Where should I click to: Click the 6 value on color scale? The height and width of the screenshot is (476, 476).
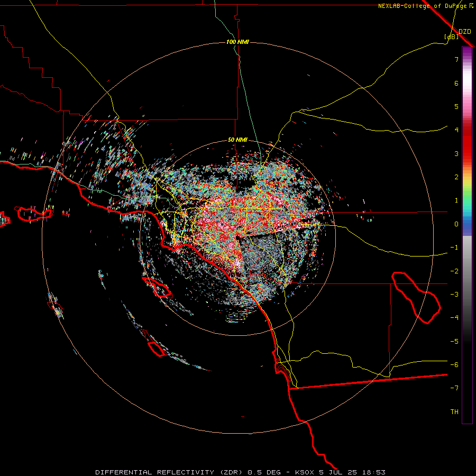tap(456, 83)
